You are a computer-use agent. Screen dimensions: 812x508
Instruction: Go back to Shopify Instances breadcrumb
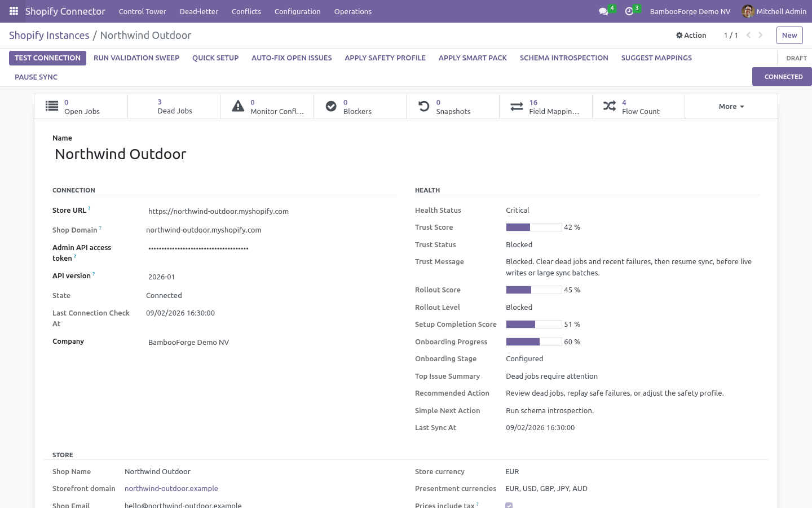click(x=49, y=35)
